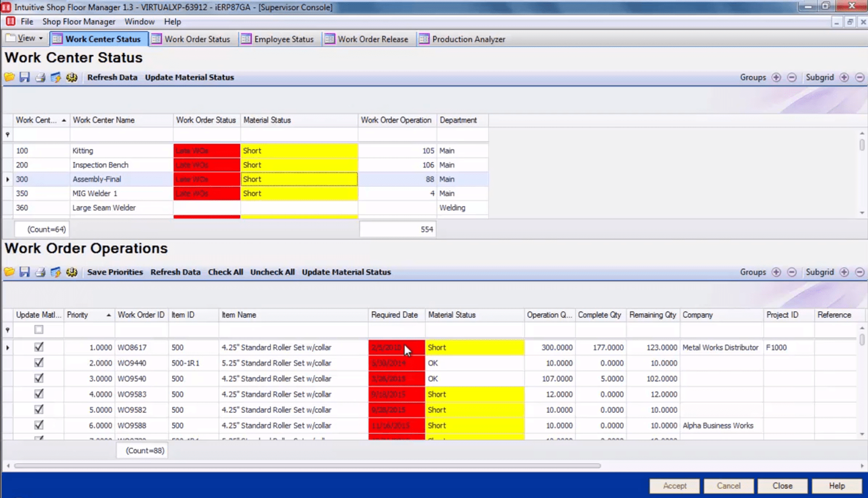This screenshot has width=868, height=498.
Task: Click the application icon in menu bar
Action: (10, 22)
